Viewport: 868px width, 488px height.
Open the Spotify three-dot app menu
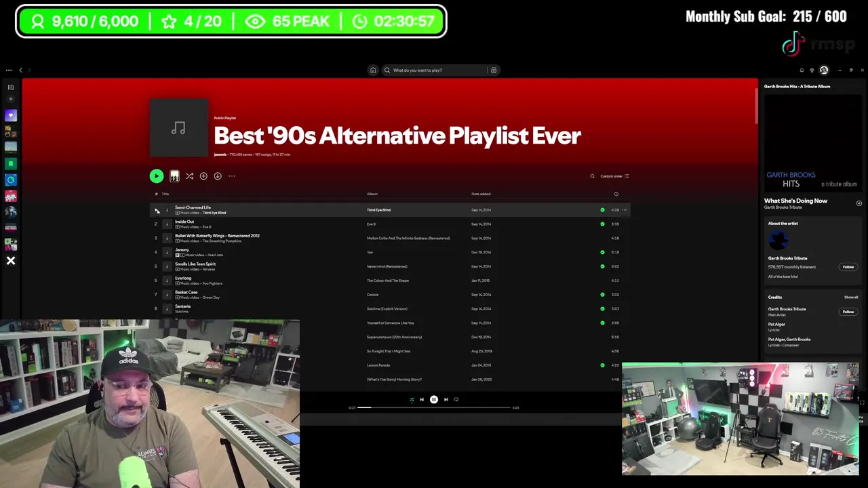tap(9, 70)
